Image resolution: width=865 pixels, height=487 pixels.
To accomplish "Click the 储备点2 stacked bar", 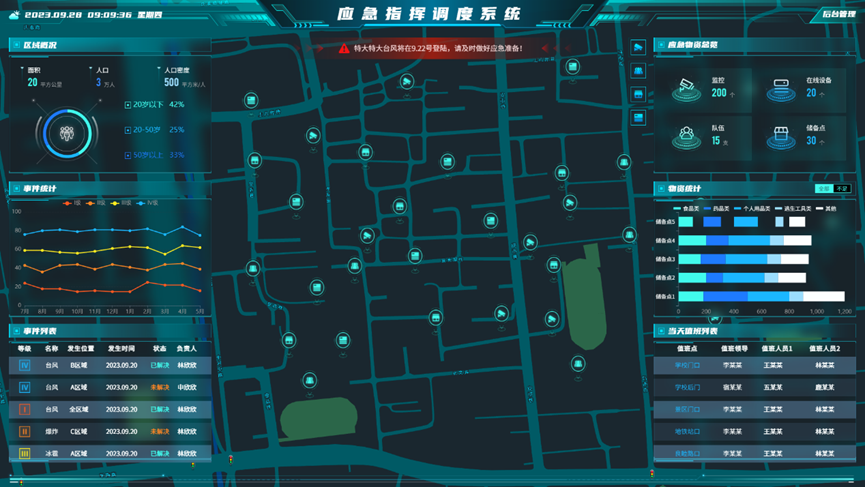I will pyautogui.click(x=742, y=277).
